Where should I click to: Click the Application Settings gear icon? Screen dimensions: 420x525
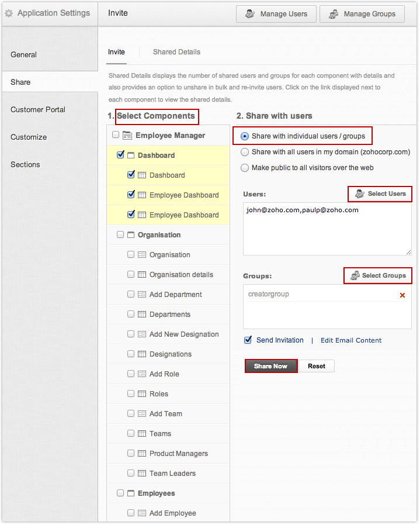9,13
